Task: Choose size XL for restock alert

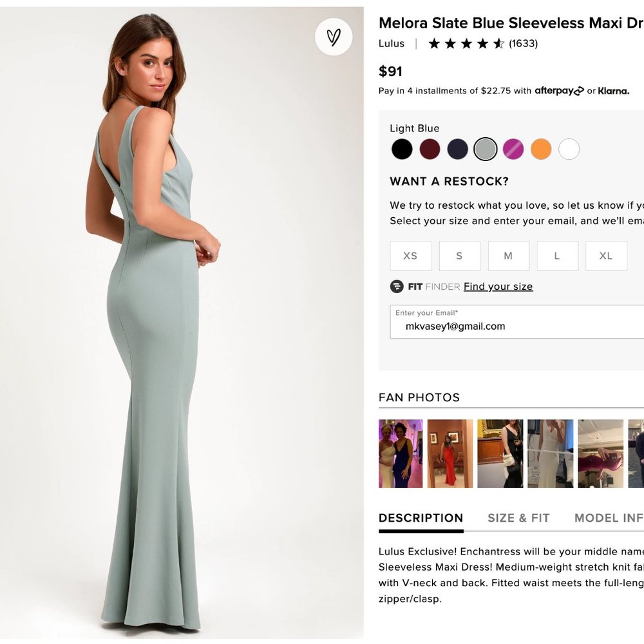Action: pos(606,256)
